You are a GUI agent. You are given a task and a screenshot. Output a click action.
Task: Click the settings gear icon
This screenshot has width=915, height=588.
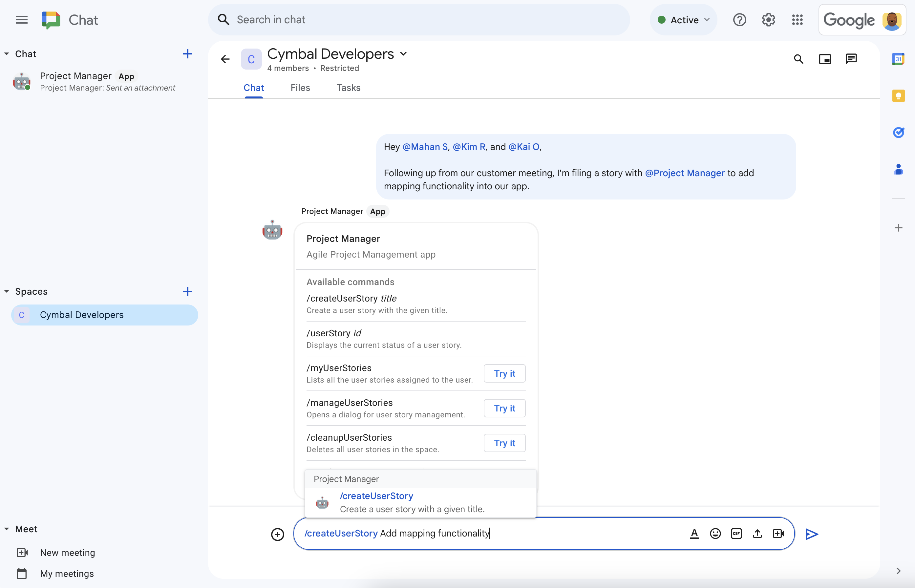[768, 19]
